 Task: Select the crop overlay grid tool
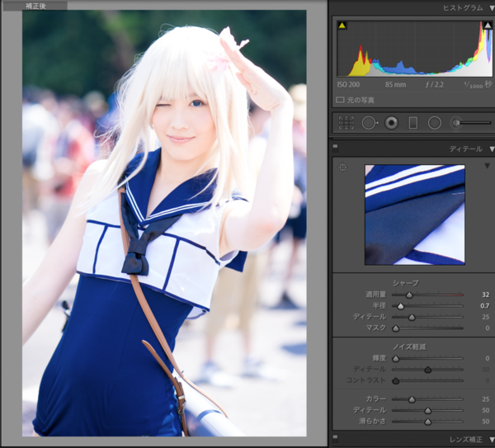click(346, 123)
